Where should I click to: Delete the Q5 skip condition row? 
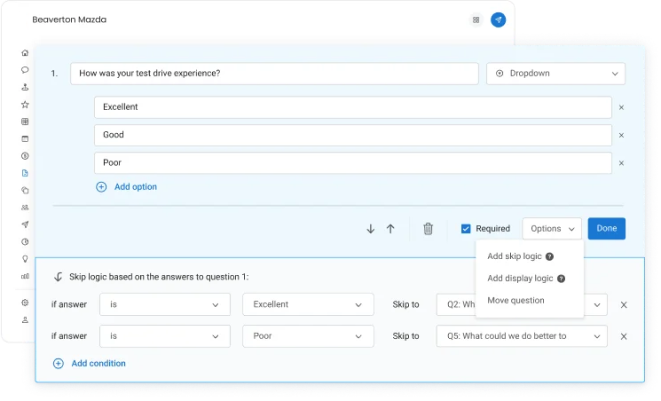click(x=624, y=336)
